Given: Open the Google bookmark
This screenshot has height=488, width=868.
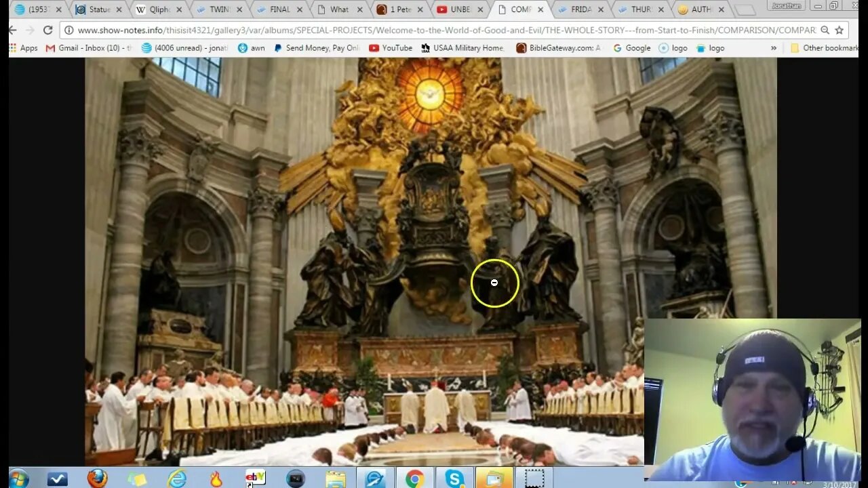Looking at the screenshot, I should click(x=631, y=48).
